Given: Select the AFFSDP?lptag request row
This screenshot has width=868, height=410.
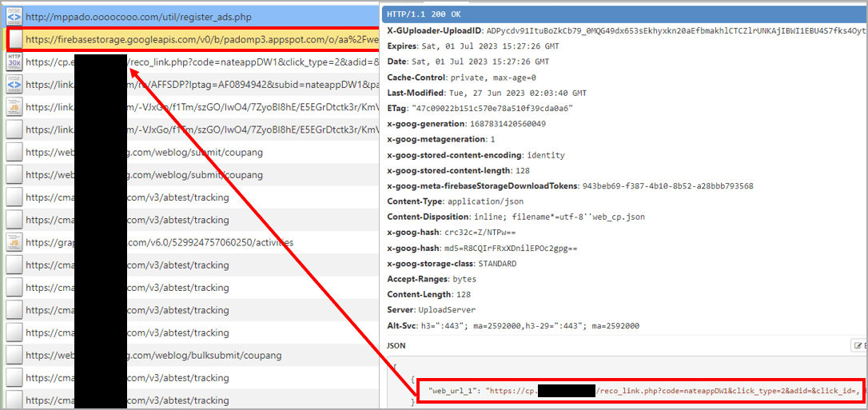Looking at the screenshot, I should click(x=240, y=84).
